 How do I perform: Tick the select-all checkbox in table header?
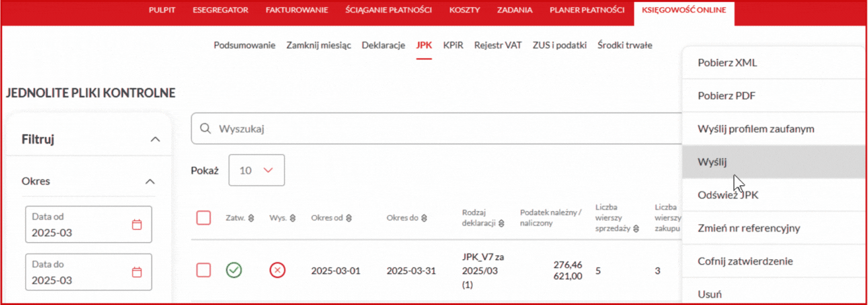204,218
